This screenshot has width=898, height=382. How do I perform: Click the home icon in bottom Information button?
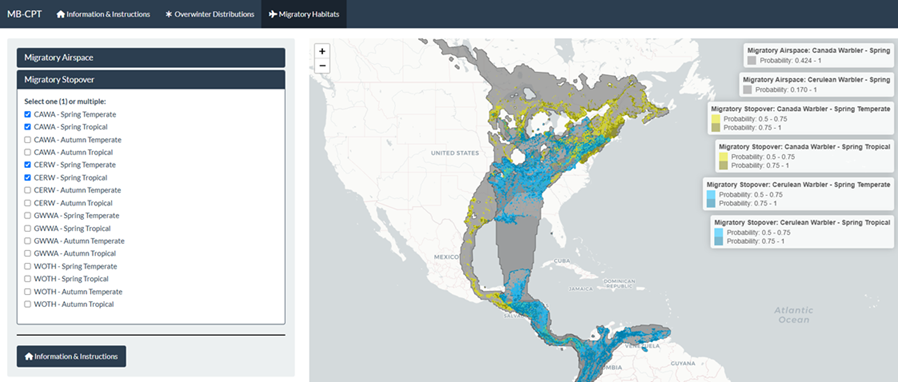click(29, 356)
